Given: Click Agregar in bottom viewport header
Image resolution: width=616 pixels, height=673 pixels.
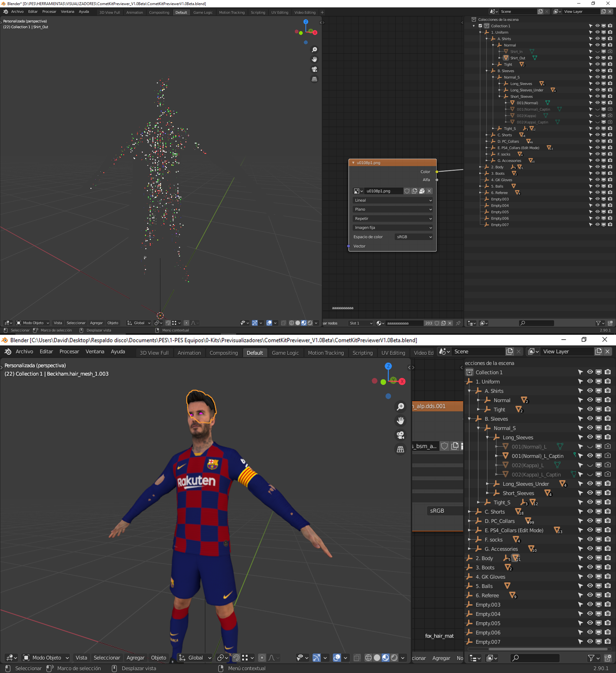Looking at the screenshot, I should click(x=135, y=657).
